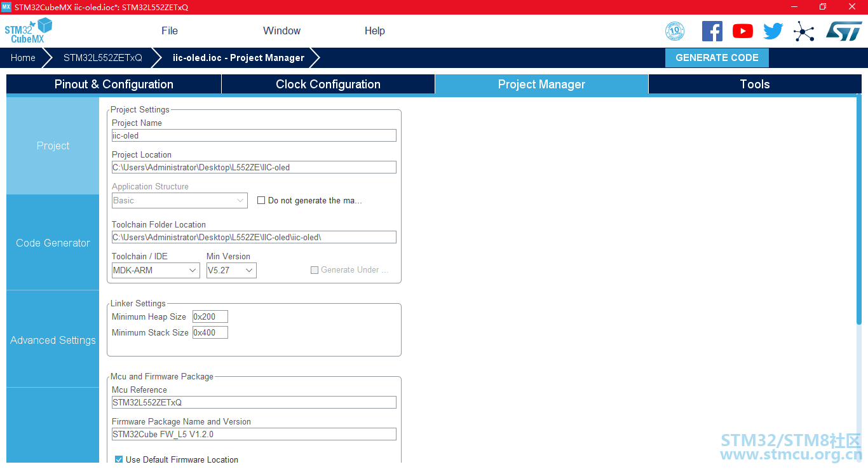Click 'iic-oled.ioc - Project Manager' breadcrumb
This screenshot has height=469, width=868.
tap(238, 58)
